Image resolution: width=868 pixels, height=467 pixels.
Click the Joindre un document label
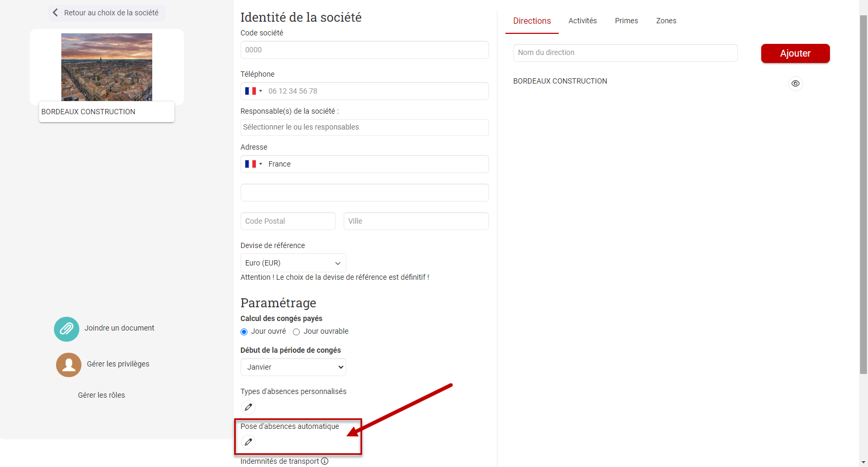pos(119,328)
